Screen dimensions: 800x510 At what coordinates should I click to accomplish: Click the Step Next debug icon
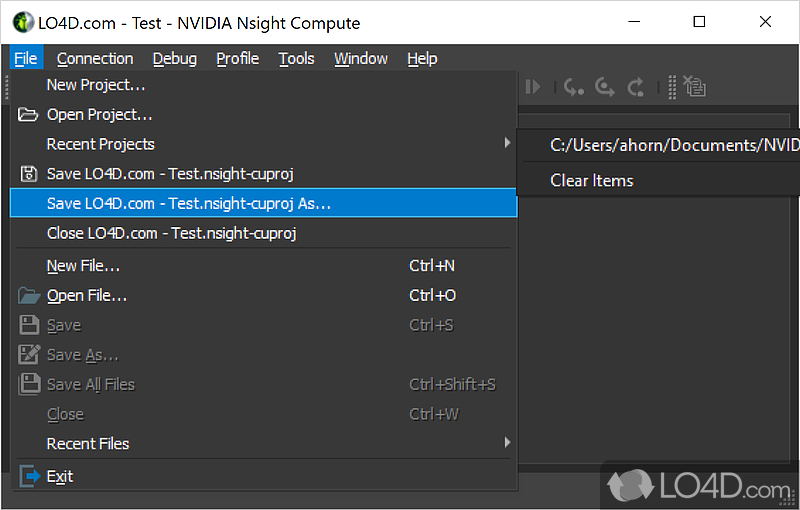[605, 88]
